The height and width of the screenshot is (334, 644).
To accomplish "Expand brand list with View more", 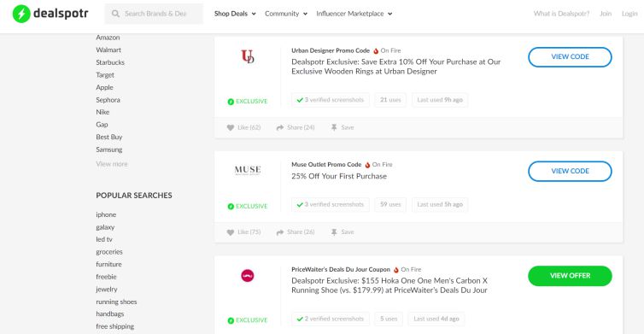I will 112,164.
